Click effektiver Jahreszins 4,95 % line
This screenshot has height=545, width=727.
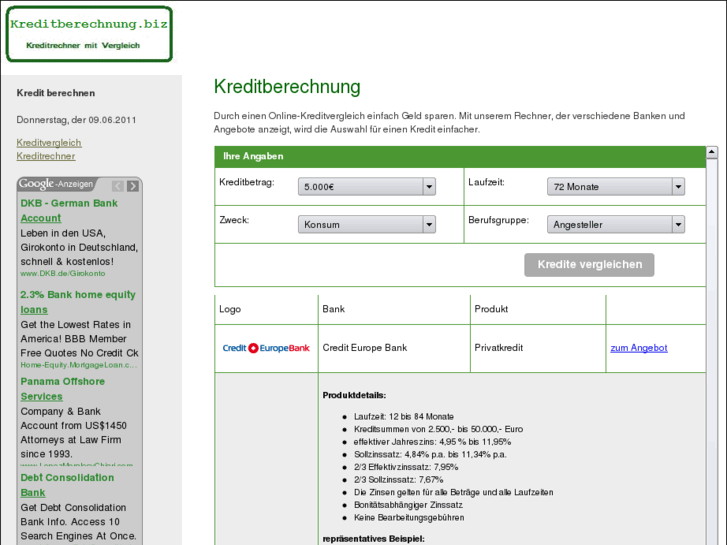click(x=432, y=442)
